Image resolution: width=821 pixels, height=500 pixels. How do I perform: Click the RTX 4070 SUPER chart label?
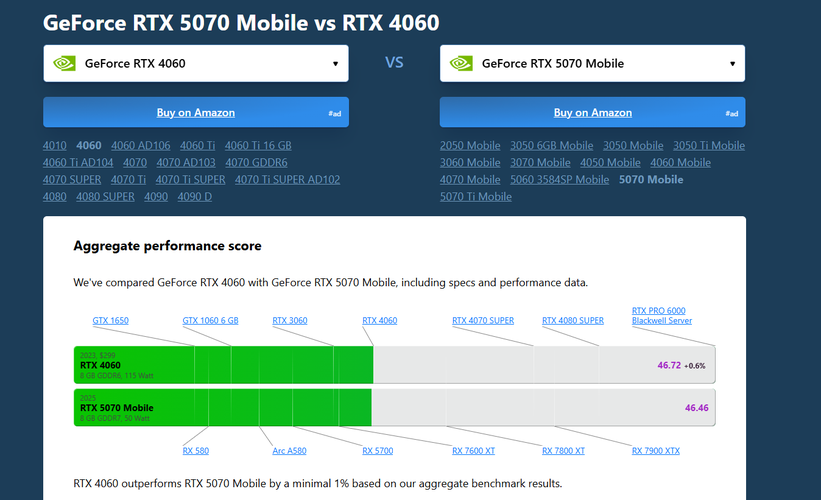483,320
